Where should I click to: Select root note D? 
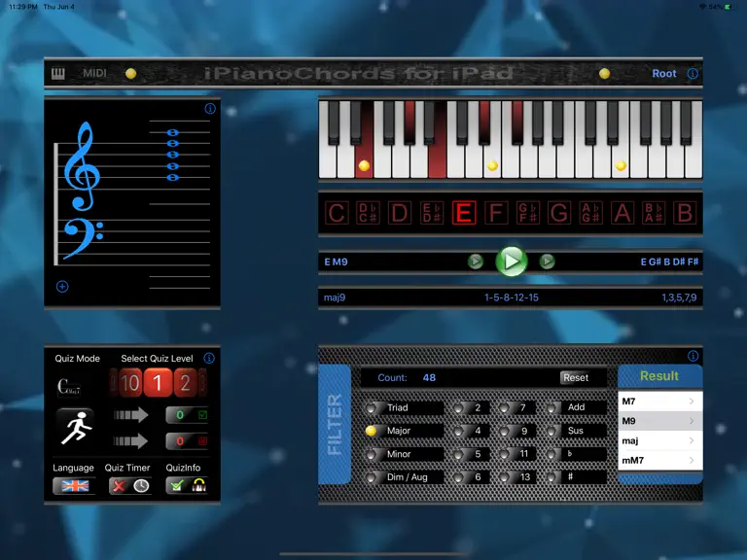[x=400, y=213]
